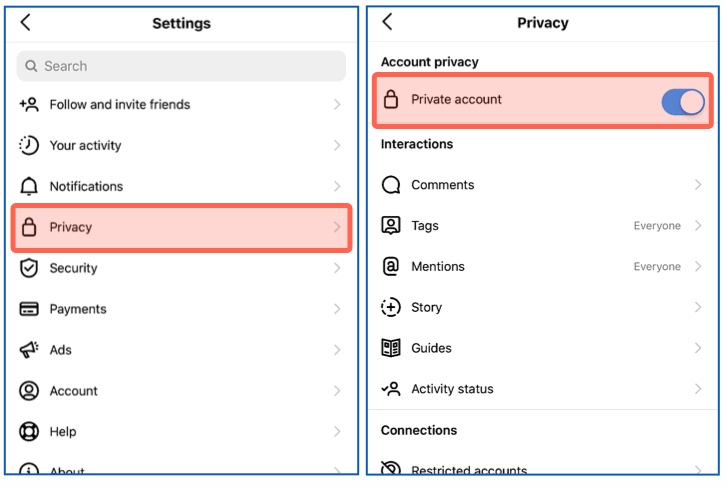
Task: Click the Everyone value beside Mentions
Action: 657,267
